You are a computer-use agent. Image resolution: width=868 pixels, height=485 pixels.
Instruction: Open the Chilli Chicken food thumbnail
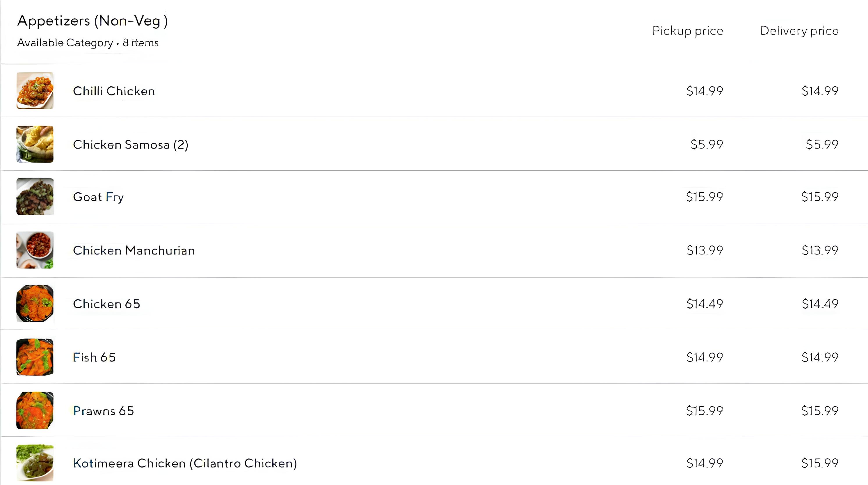(x=35, y=91)
